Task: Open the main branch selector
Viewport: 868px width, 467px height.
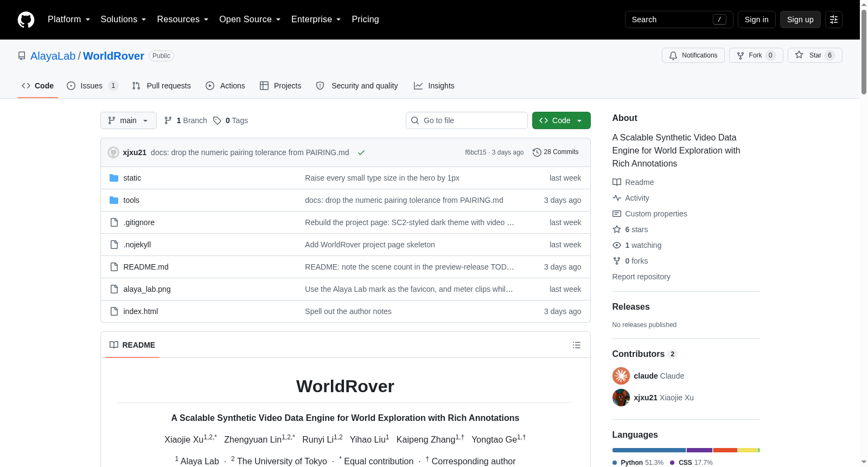Action: (x=129, y=120)
